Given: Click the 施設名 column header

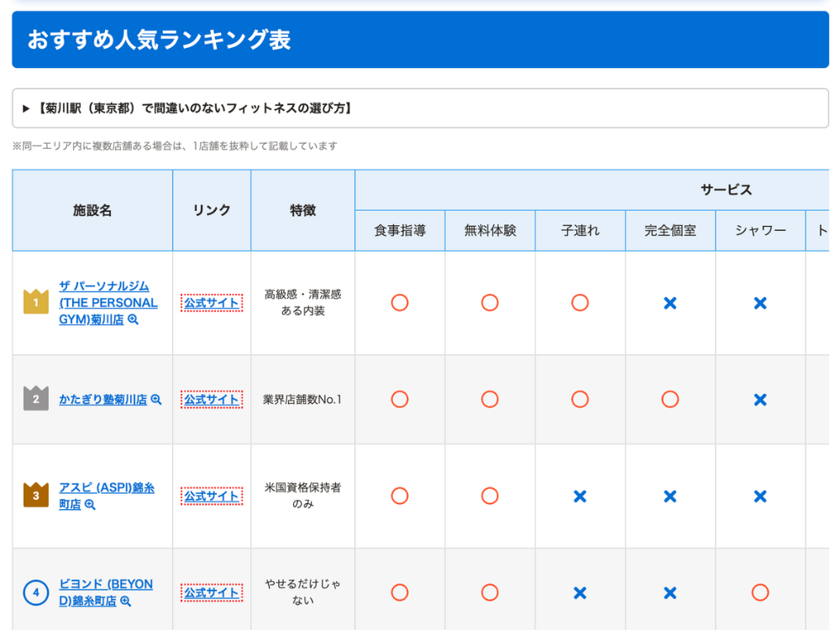Looking at the screenshot, I should [x=92, y=211].
